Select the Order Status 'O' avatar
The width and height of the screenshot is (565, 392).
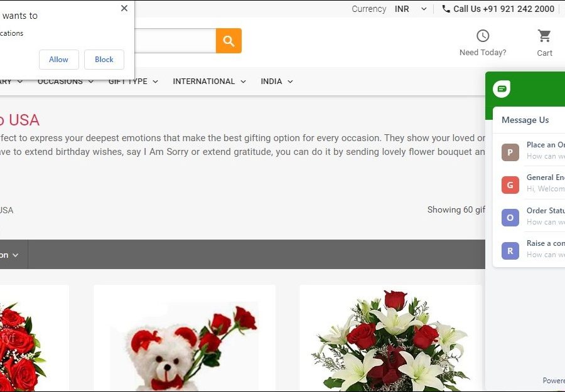pos(510,218)
